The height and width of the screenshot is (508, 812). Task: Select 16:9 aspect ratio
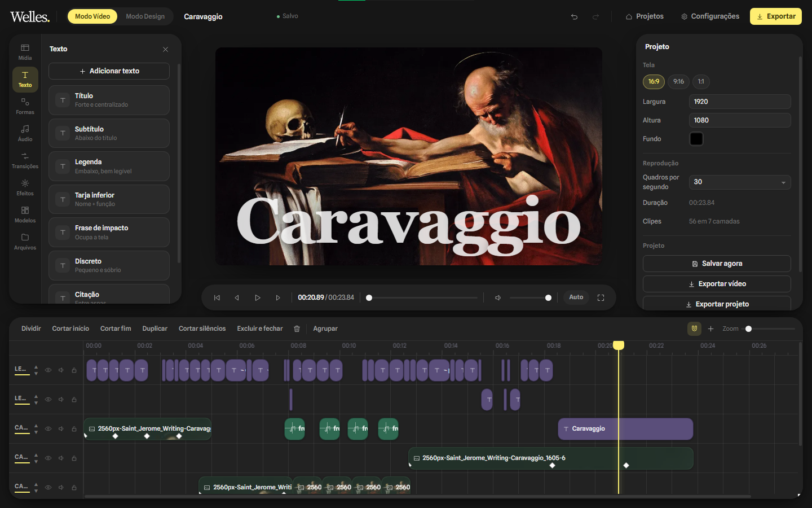(654, 82)
